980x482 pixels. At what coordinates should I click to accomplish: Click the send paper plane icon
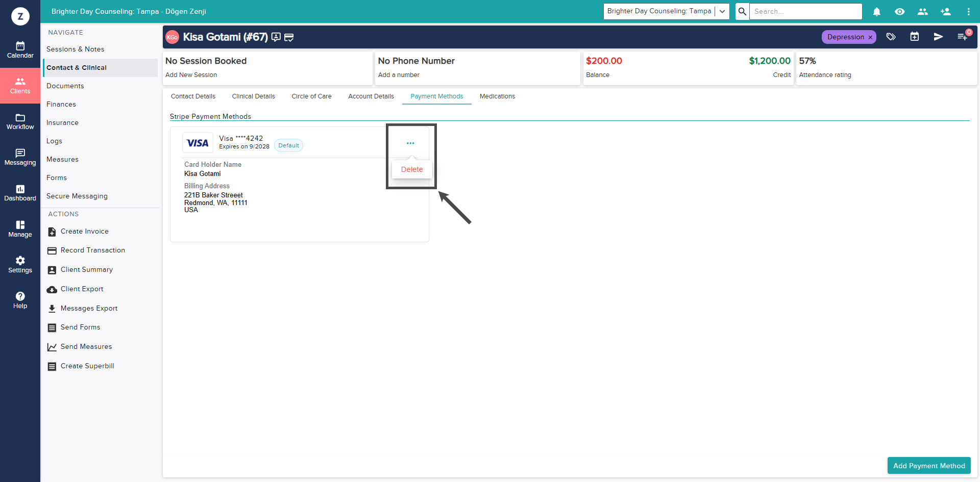[x=938, y=37]
